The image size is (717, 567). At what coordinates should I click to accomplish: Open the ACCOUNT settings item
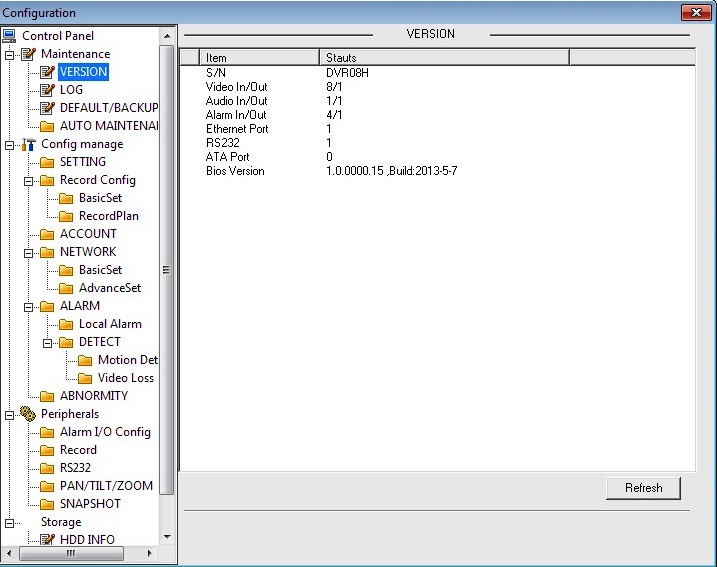88,234
